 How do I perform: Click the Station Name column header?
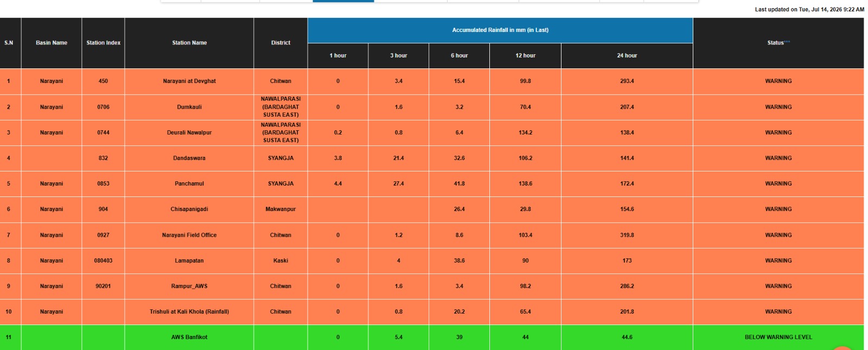[189, 43]
